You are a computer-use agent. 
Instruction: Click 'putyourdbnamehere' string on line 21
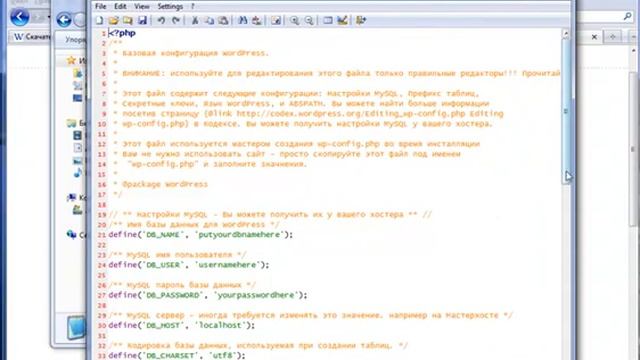[239, 235]
